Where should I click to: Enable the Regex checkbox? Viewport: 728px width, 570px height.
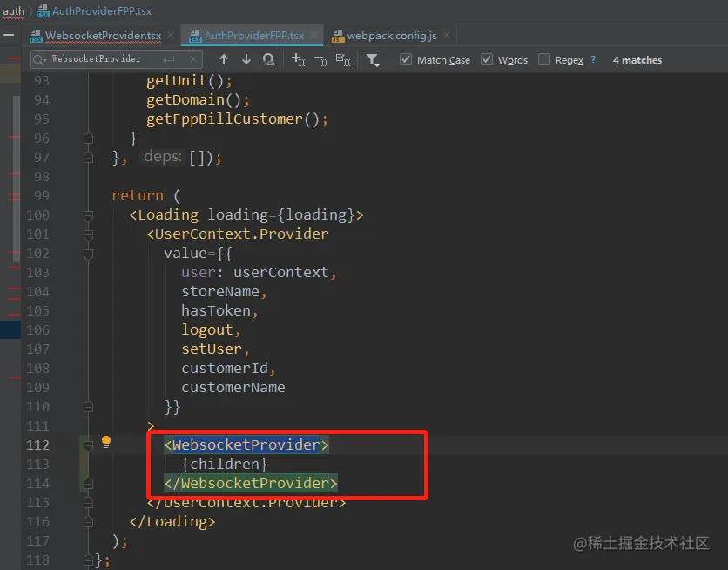[x=544, y=59]
